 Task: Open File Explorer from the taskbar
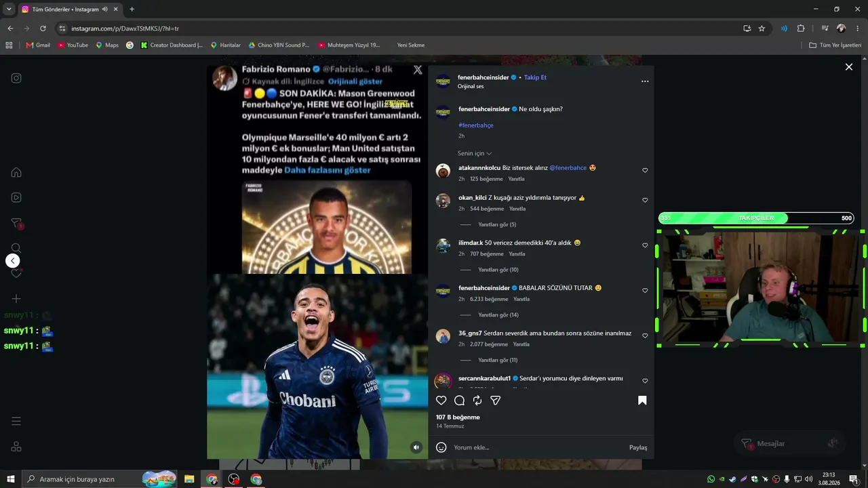tap(189, 479)
